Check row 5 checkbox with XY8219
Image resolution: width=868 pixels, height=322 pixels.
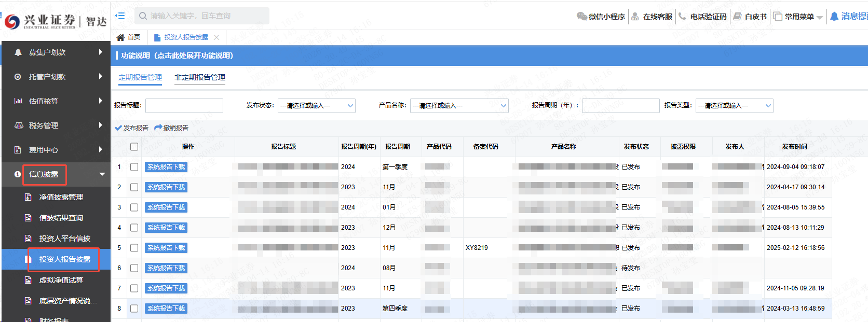coord(134,248)
